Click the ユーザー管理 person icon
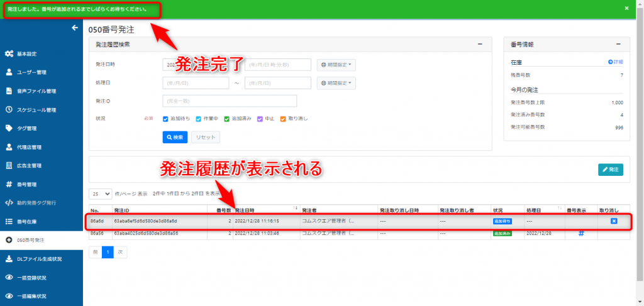Screen dimensions: 644x306 click(9, 72)
